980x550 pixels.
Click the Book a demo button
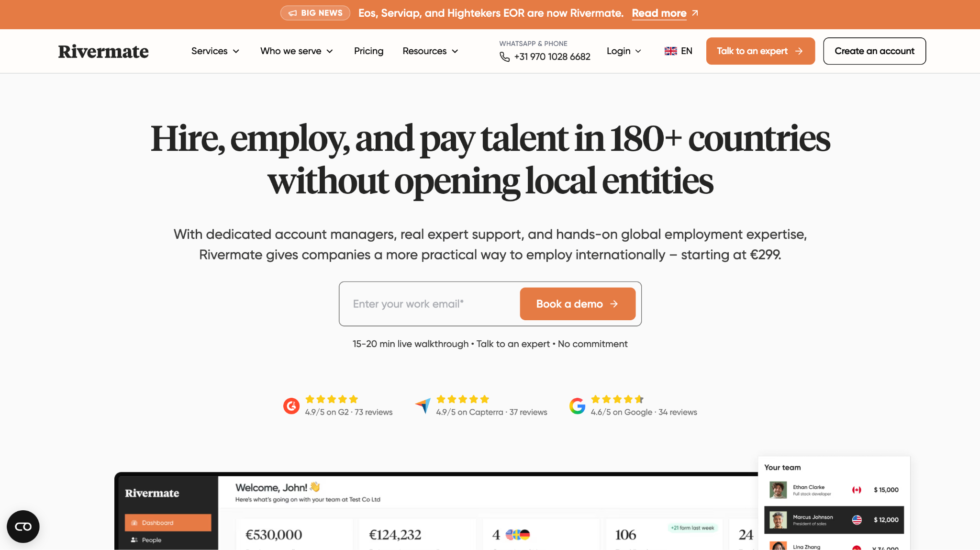click(x=578, y=304)
